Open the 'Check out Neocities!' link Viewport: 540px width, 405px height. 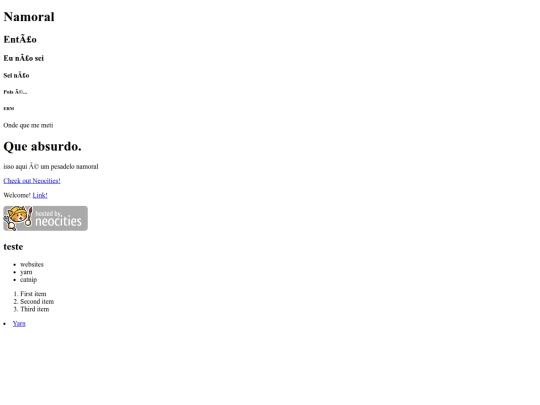coord(32,181)
